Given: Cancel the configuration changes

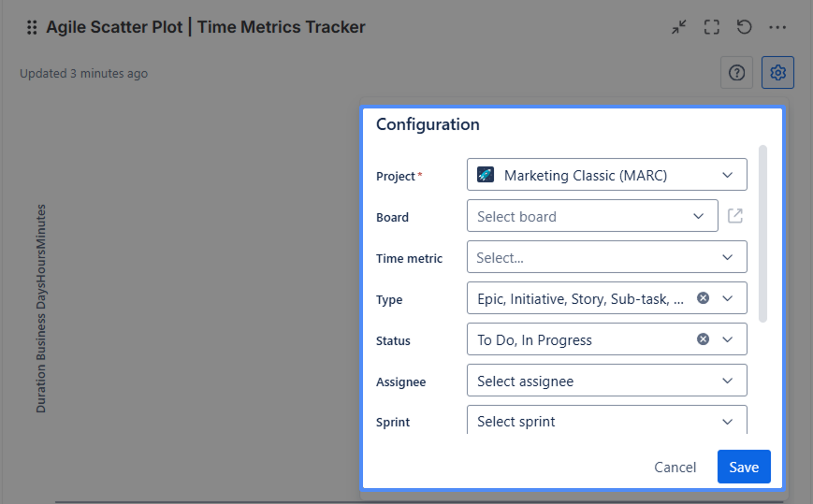Looking at the screenshot, I should [675, 468].
